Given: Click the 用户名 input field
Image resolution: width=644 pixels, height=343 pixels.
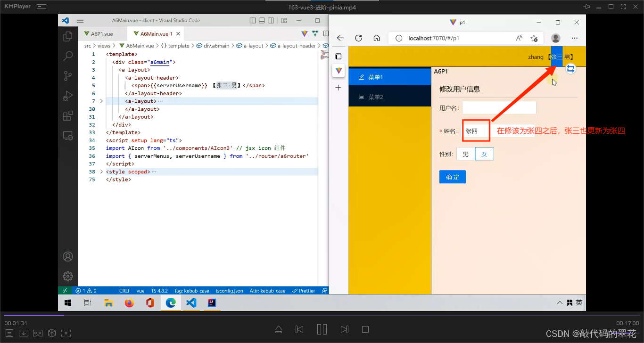Looking at the screenshot, I should click(499, 107).
